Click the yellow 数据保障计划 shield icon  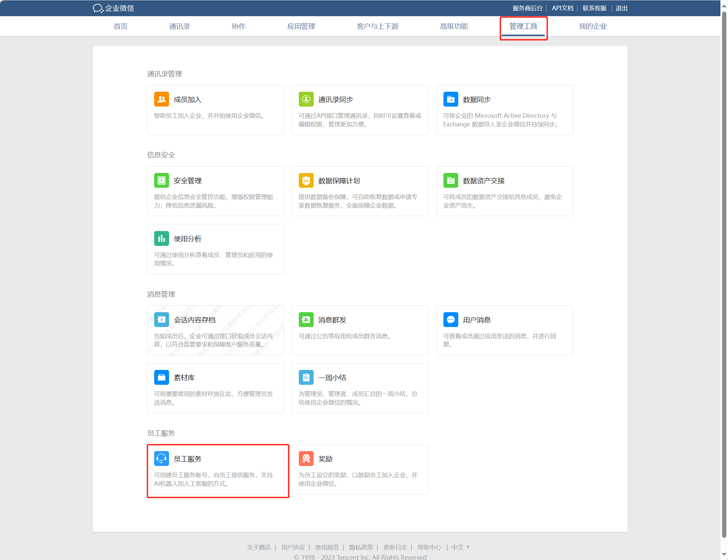tap(306, 181)
